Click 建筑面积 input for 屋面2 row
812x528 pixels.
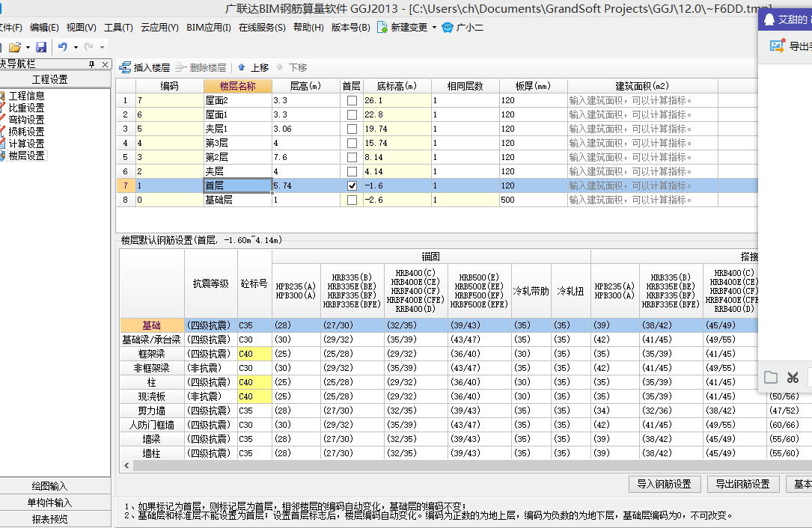[x=643, y=100]
